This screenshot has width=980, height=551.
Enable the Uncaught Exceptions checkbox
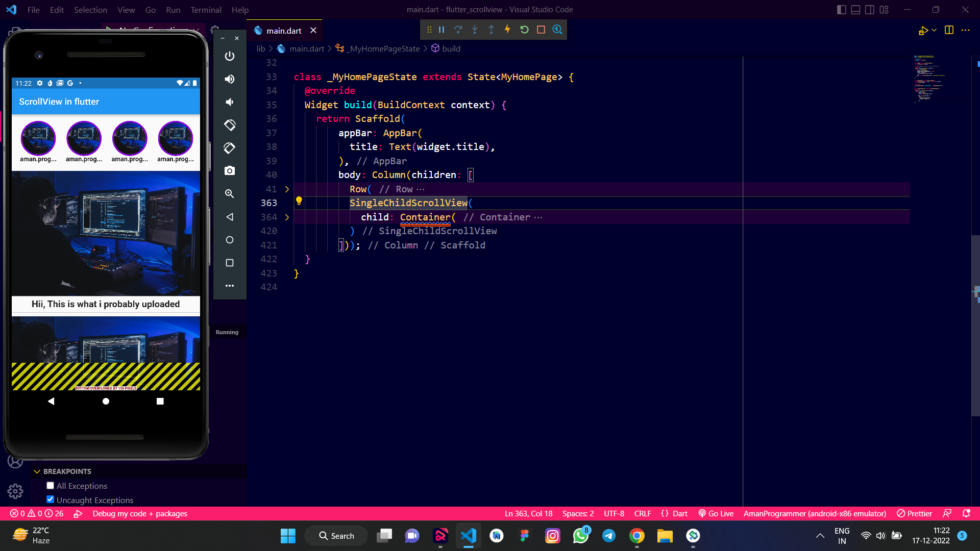click(51, 500)
